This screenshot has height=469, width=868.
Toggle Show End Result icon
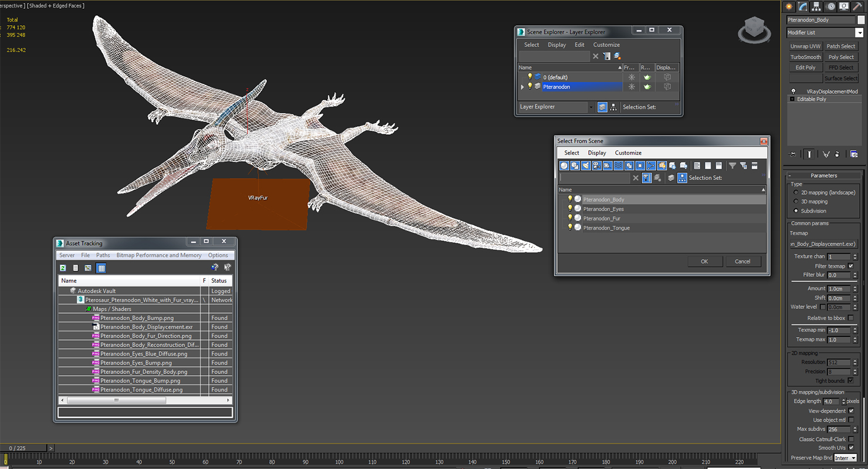809,154
